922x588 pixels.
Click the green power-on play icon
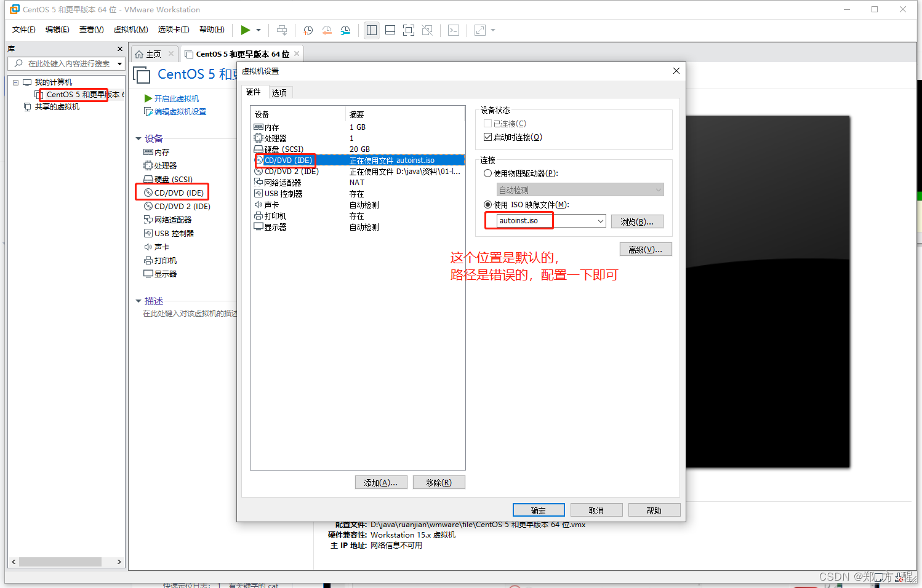[246, 30]
